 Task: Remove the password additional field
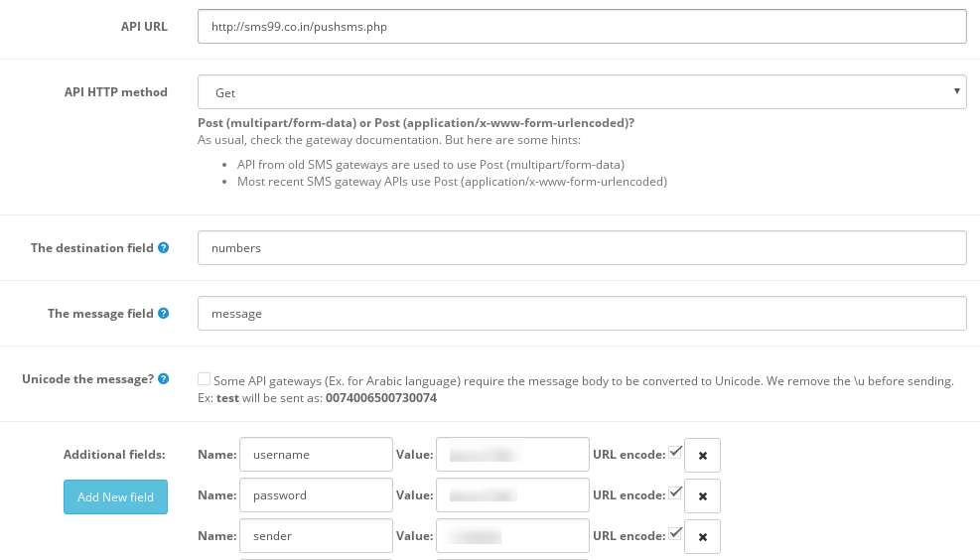(x=702, y=495)
